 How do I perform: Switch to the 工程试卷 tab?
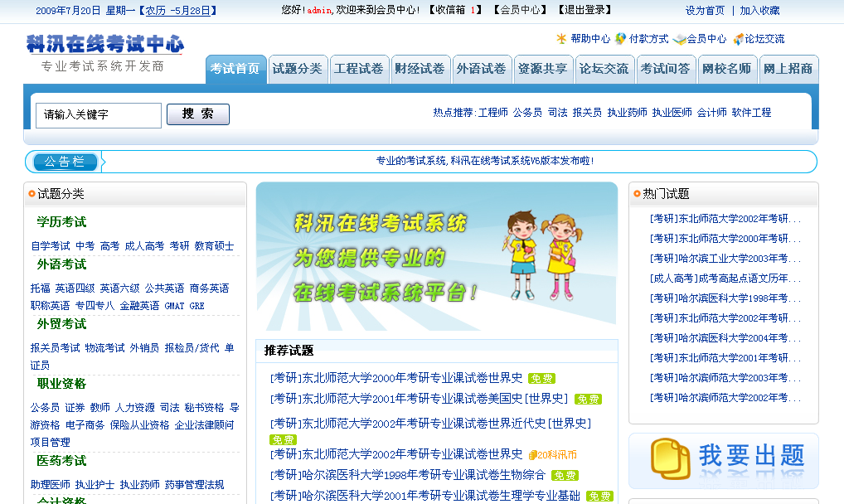tap(358, 69)
